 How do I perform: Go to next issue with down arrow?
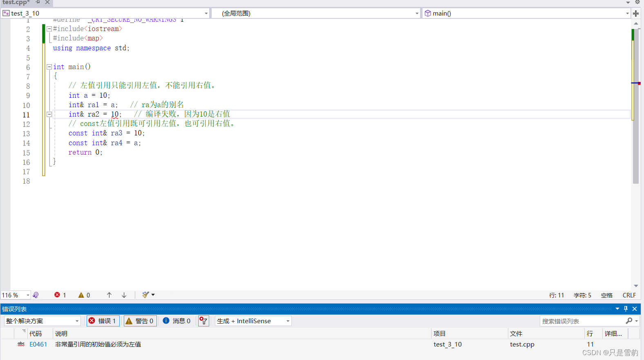(x=124, y=295)
